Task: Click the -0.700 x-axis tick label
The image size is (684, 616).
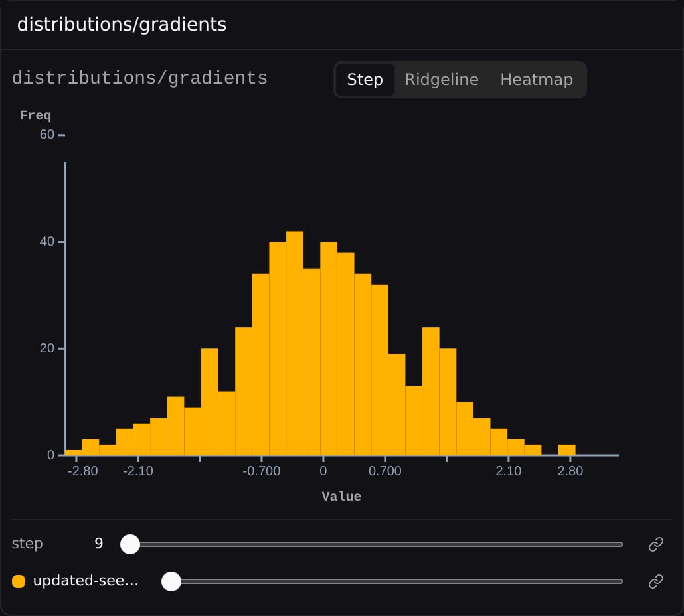Action: (x=261, y=471)
